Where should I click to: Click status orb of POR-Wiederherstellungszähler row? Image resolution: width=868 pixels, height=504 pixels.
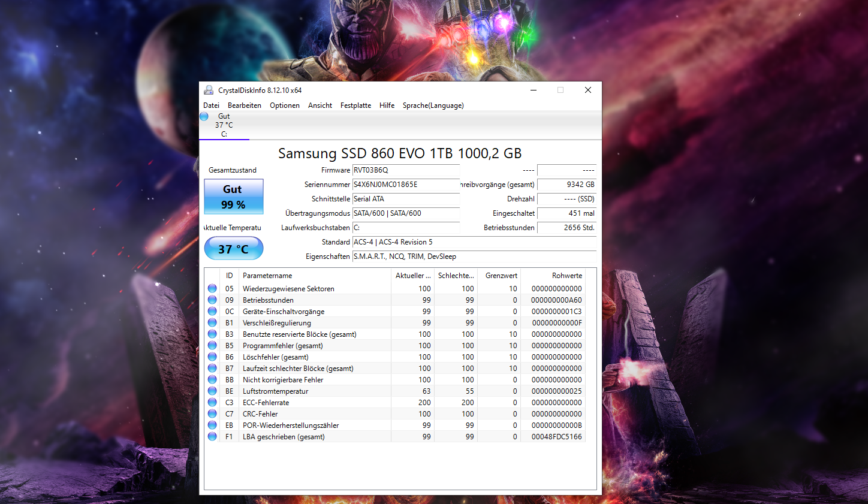tap(212, 425)
